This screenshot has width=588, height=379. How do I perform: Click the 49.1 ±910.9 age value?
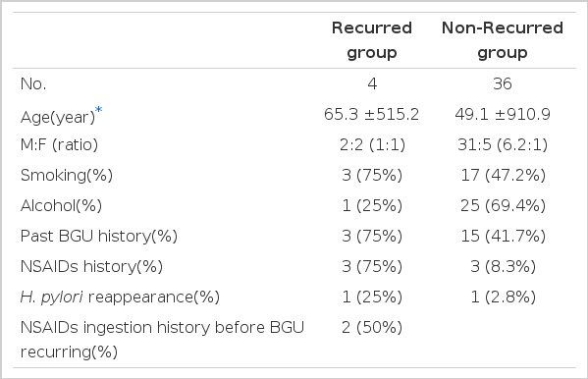point(503,115)
